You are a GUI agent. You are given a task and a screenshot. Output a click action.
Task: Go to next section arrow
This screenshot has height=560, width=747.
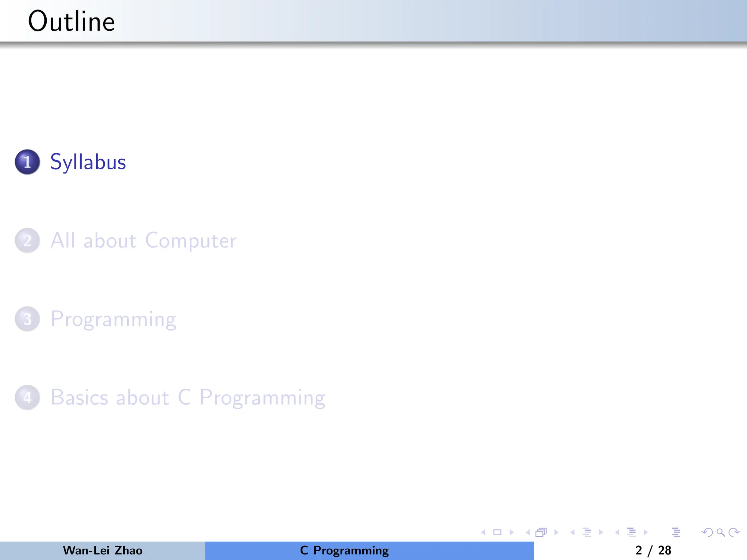point(646,532)
